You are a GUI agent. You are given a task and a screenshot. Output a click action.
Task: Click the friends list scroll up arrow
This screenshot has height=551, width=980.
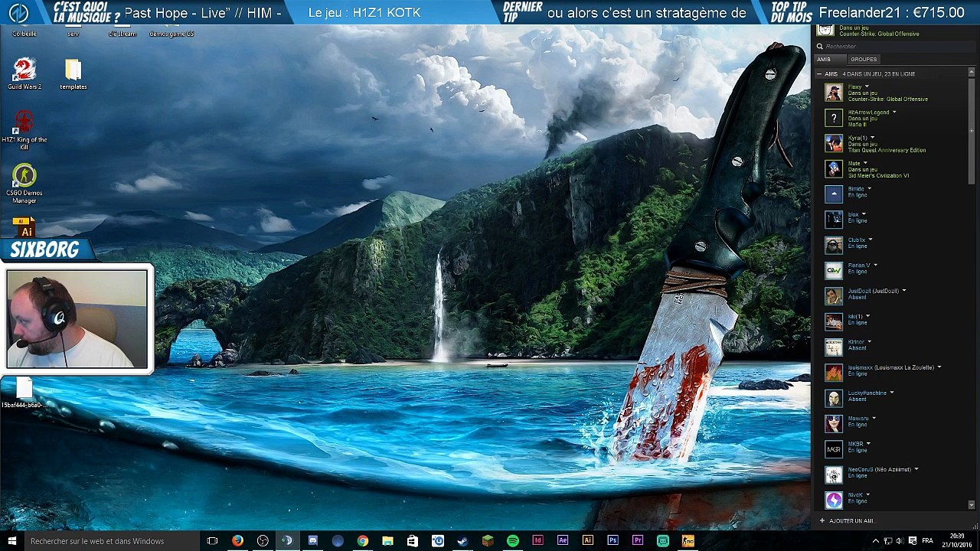pyautogui.click(x=972, y=72)
